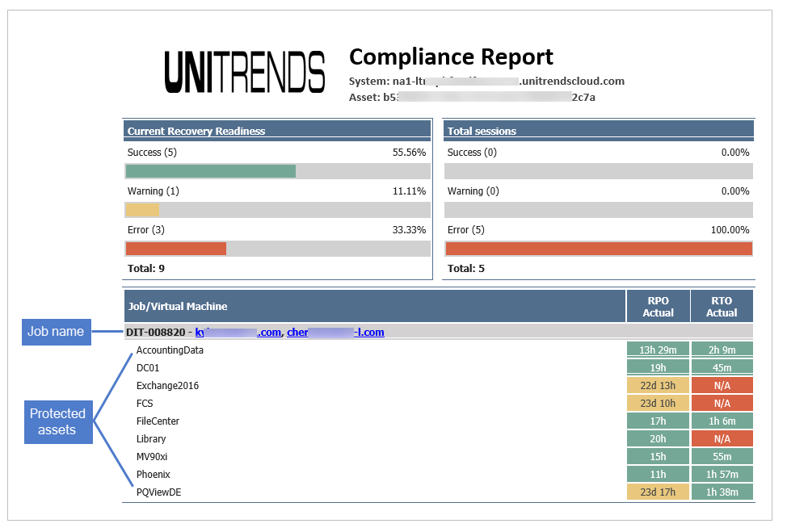Select the 55.56% success percentage
Screen dimensions: 787x532
(409, 153)
